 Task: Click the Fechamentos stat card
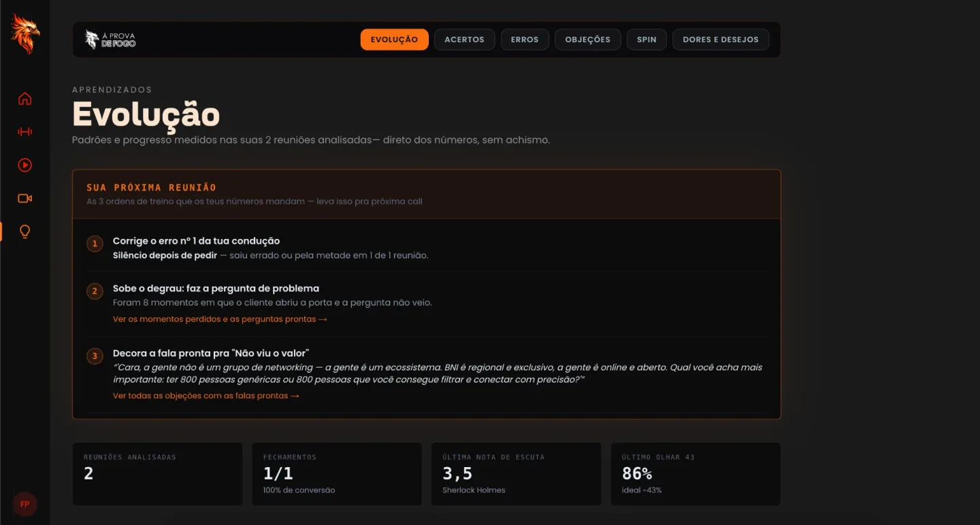[x=337, y=474]
